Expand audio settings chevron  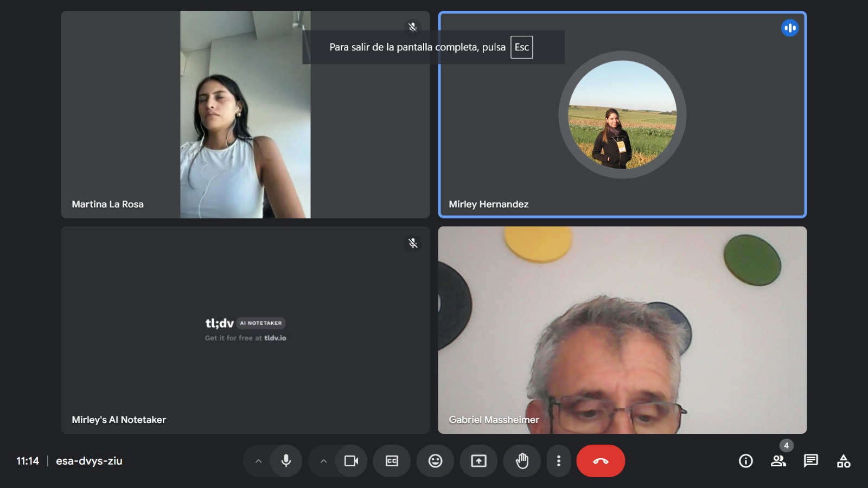point(259,461)
